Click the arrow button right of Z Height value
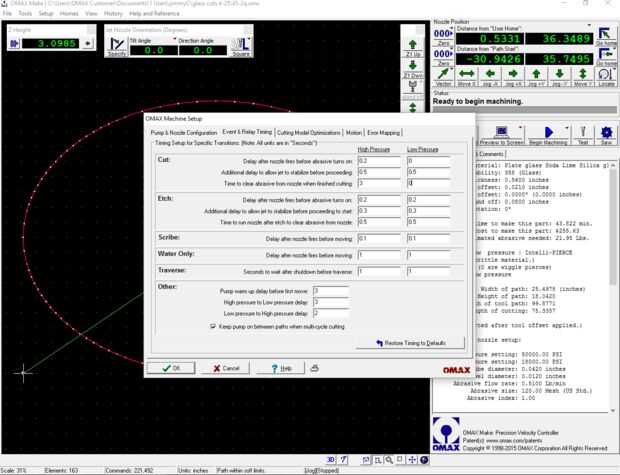The image size is (620, 475). coord(87,44)
